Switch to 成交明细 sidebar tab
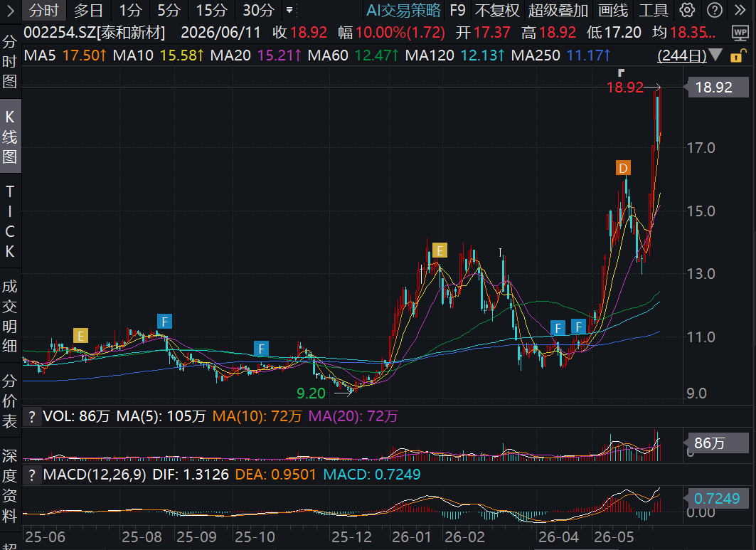The image size is (756, 550). pos(10,317)
